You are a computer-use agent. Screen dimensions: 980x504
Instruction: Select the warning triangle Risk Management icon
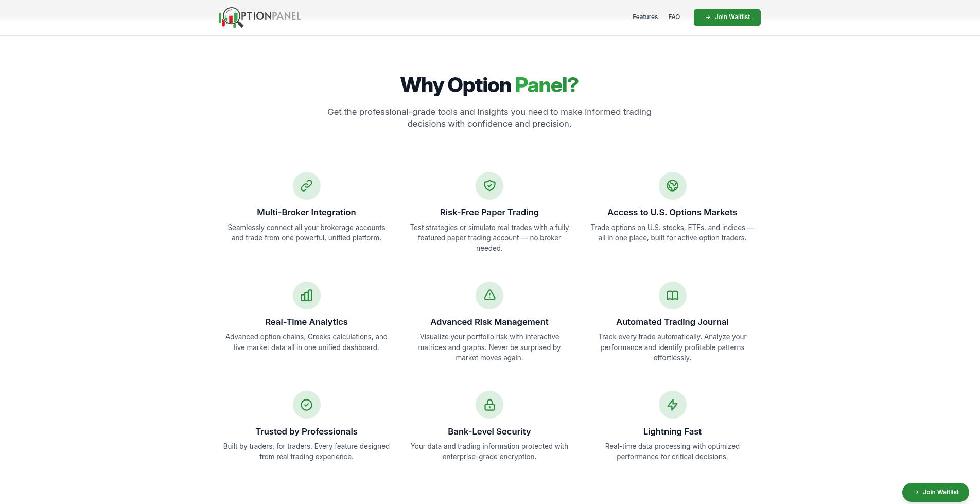[x=489, y=296]
